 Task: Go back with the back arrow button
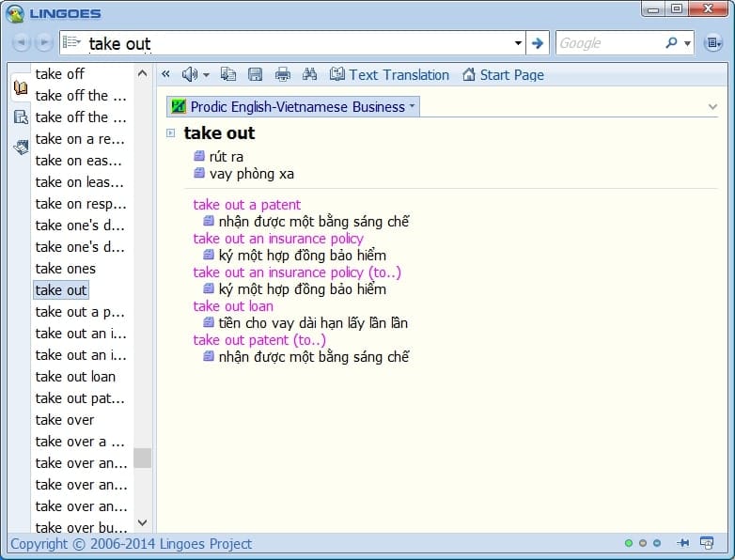coord(21,42)
